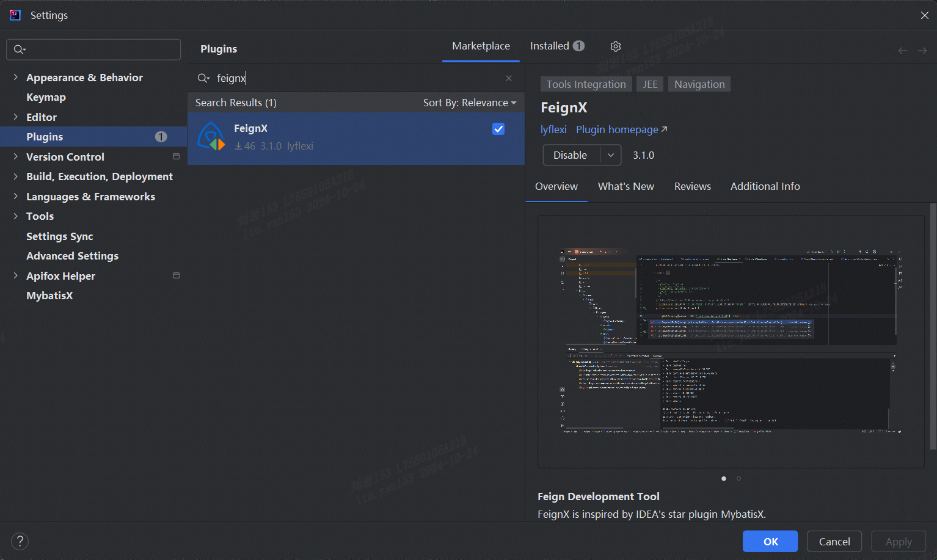Go to second screenshot carousel dot
The width and height of the screenshot is (937, 560).
coord(738,479)
